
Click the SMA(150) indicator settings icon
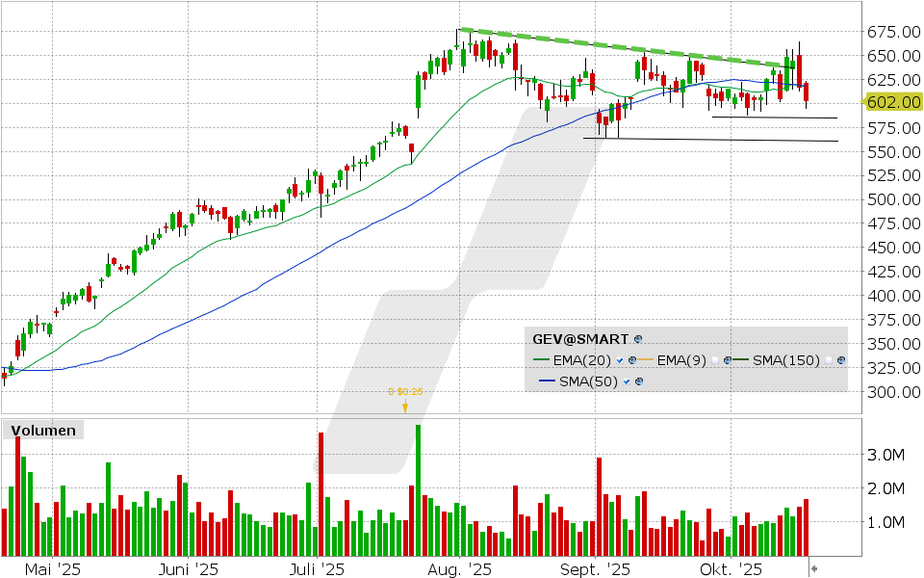[x=842, y=361]
